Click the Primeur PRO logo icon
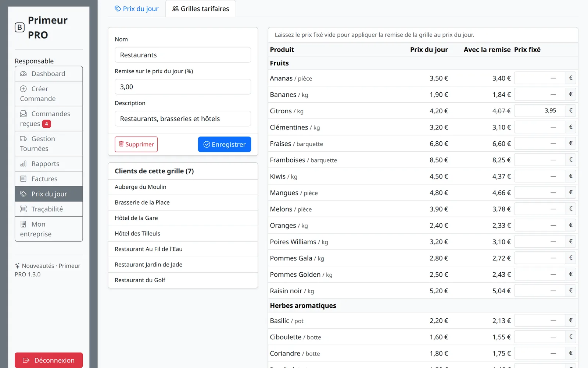This screenshot has width=588, height=368. pos(19,28)
